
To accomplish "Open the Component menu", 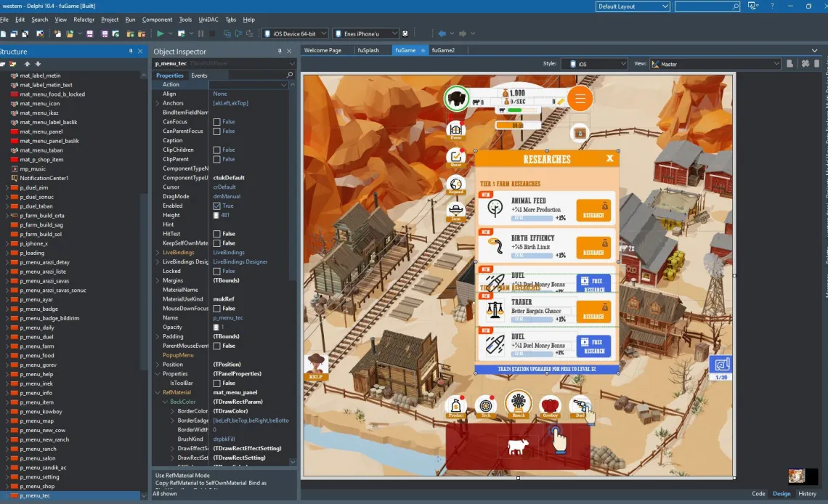I will [157, 20].
